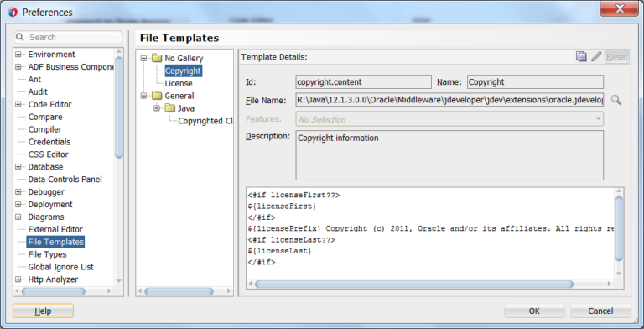Screen dimensions: 644x329
Task: Click the search magnifier icon in Search box
Action: coord(20,37)
